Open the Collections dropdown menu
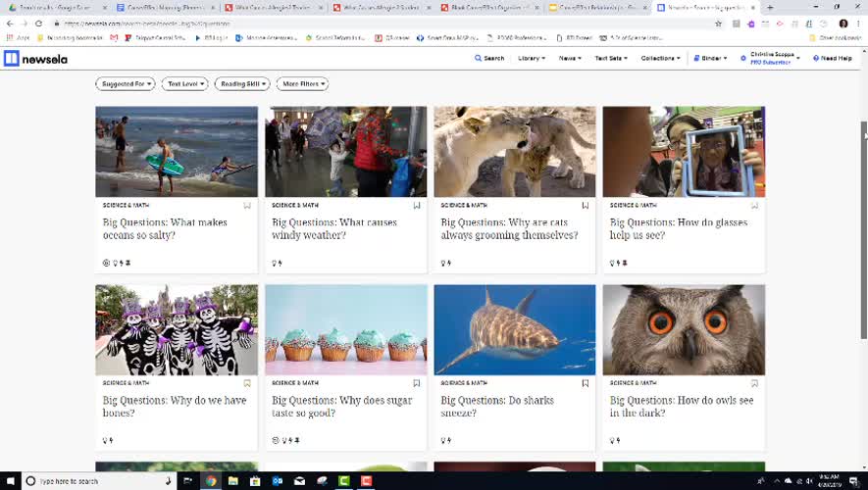Screen dimensions: 868x490 [660, 58]
